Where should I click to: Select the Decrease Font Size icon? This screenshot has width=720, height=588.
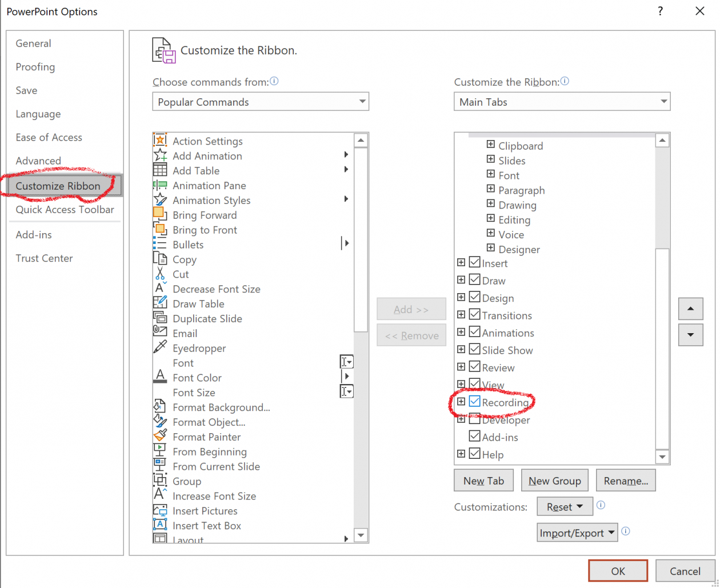[160, 289]
